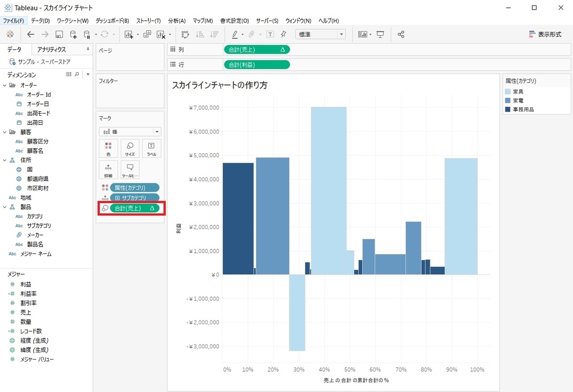Select the オーダー日 date field
The height and width of the screenshot is (392, 573).
(37, 104)
